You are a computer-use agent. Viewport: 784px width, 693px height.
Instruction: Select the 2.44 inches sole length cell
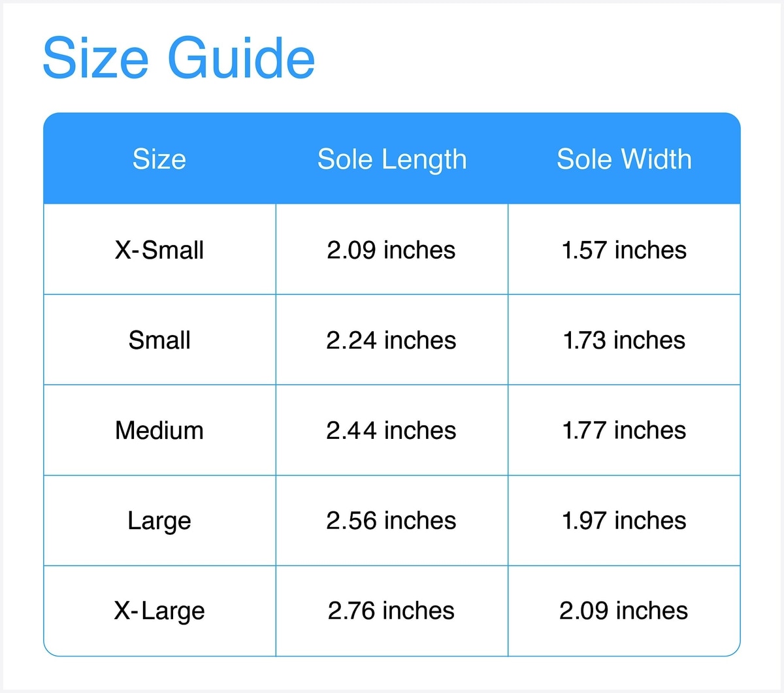pos(391,430)
